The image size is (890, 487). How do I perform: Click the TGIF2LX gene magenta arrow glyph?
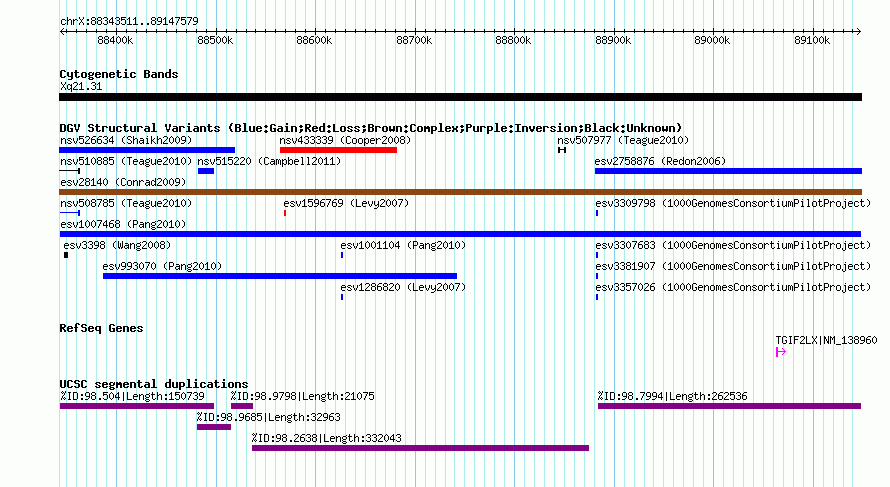780,352
